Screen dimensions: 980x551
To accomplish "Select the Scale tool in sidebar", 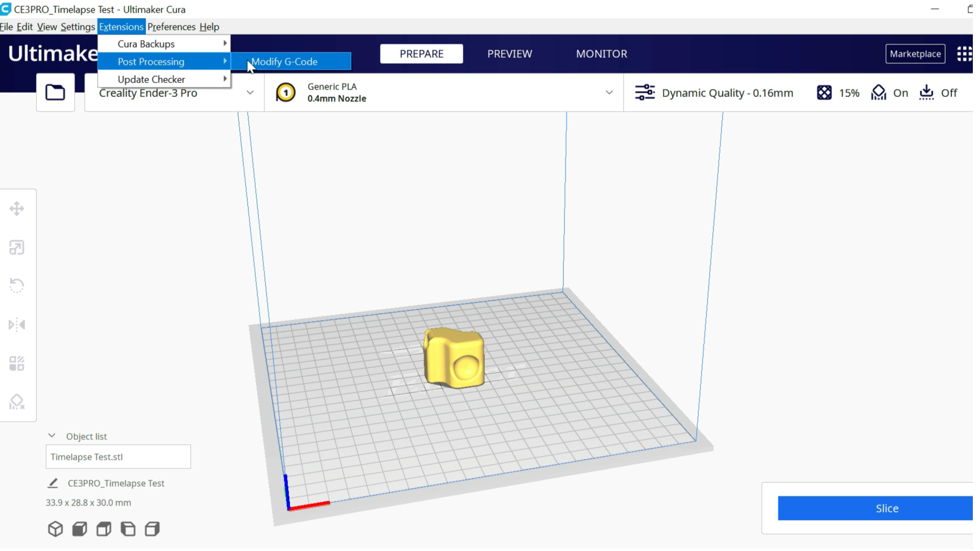I will click(x=17, y=247).
